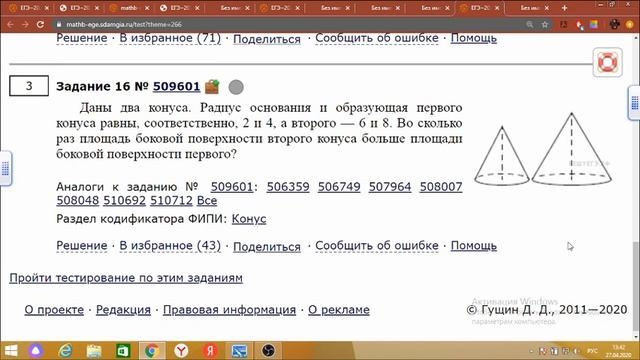Open analog task 510712
640x360 pixels.
[x=171, y=201]
